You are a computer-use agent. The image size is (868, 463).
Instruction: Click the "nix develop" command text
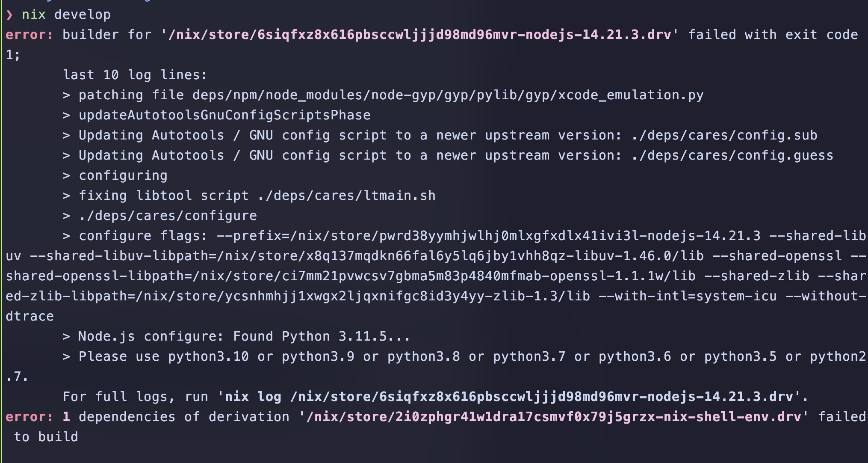coord(66,15)
